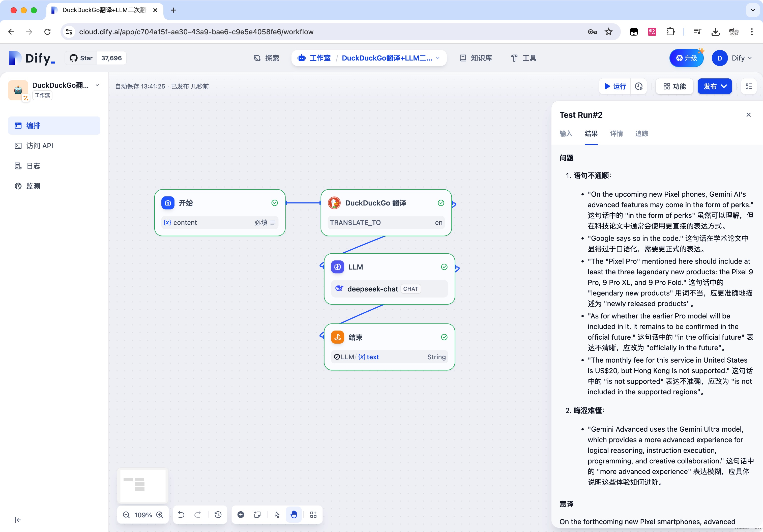Click the zoom in magnifier icon

tap(160, 515)
